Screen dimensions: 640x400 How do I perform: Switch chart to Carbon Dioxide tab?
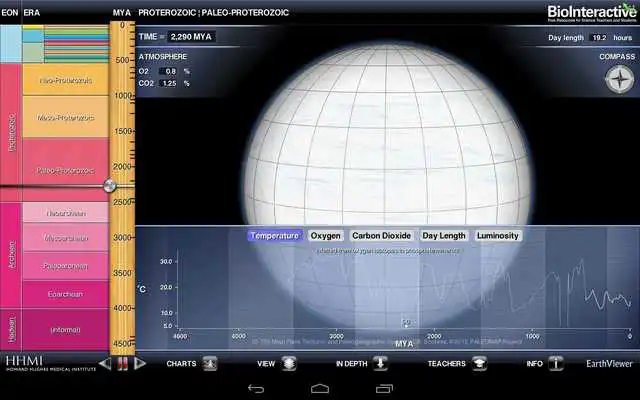pos(381,236)
